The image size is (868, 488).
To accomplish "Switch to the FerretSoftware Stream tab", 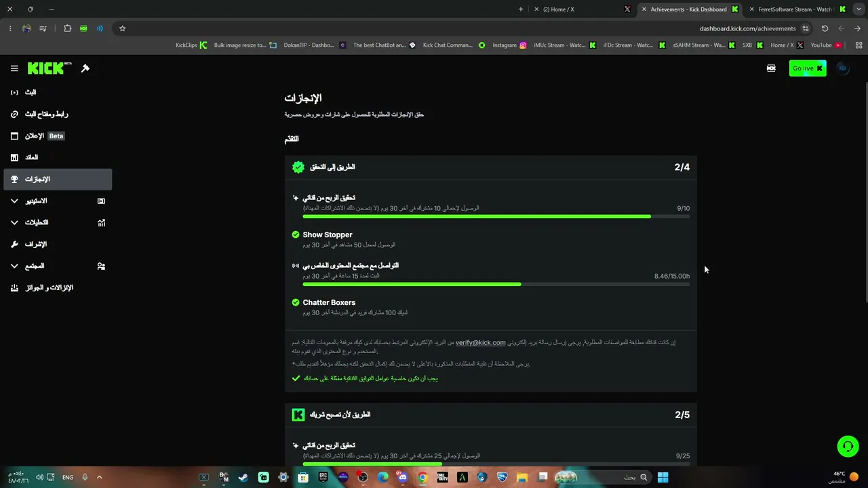I will (x=796, y=9).
